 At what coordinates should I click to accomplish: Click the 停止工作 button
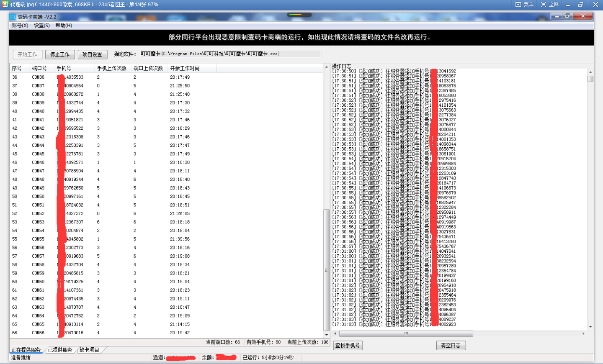point(60,54)
